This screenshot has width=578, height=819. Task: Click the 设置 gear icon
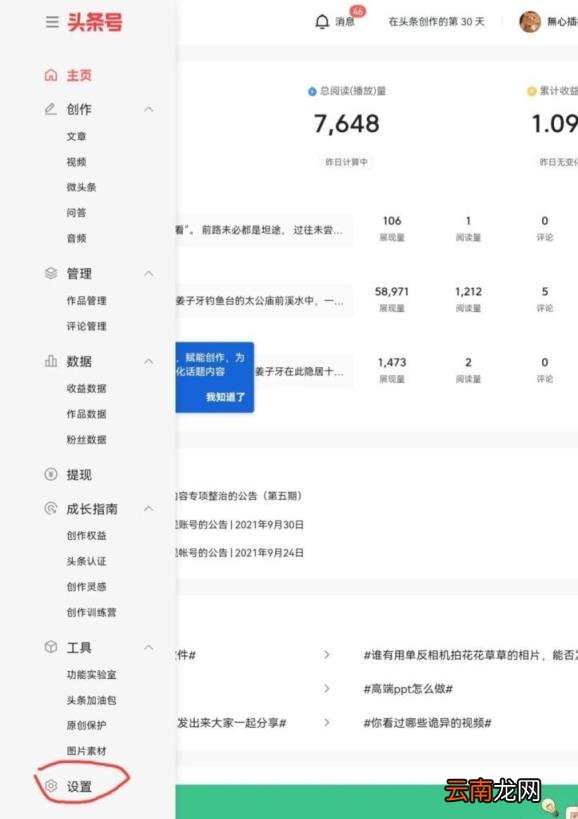click(x=51, y=786)
